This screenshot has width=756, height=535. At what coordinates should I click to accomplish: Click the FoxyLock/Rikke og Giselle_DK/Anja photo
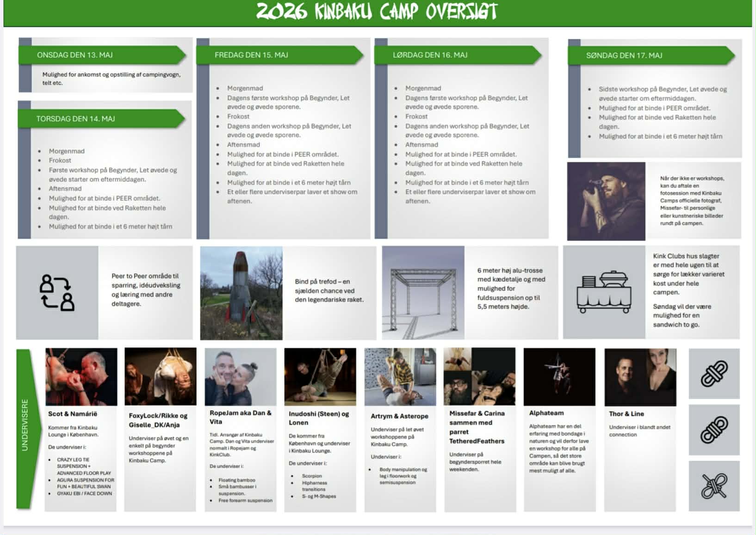[x=161, y=377]
